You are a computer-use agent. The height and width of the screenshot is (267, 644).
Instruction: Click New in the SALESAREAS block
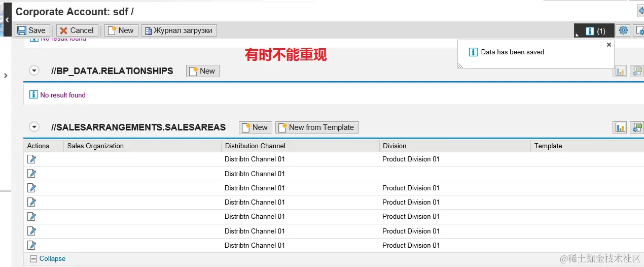pyautogui.click(x=256, y=127)
